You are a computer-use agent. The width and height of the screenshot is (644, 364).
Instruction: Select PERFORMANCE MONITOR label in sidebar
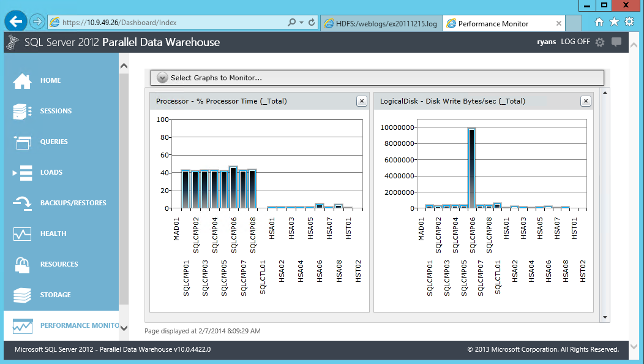[x=79, y=326]
